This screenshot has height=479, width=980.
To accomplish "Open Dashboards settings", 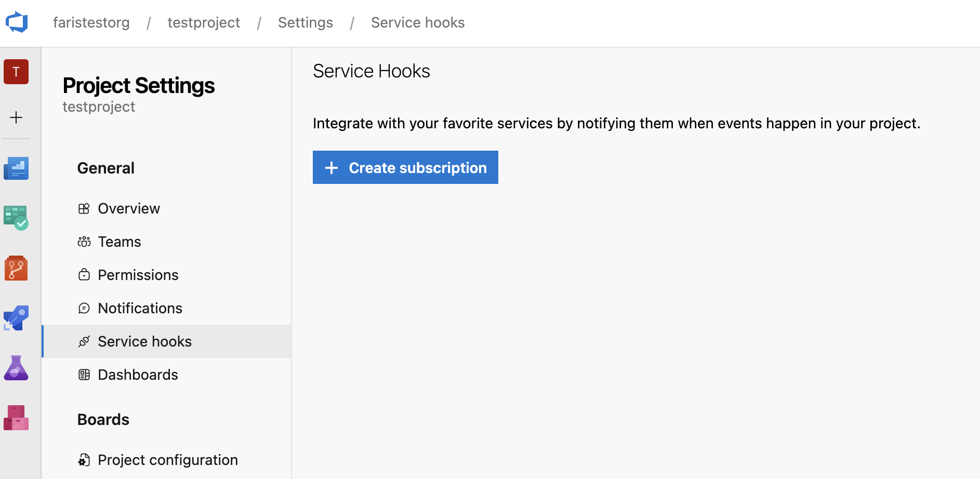I will pos(138,375).
